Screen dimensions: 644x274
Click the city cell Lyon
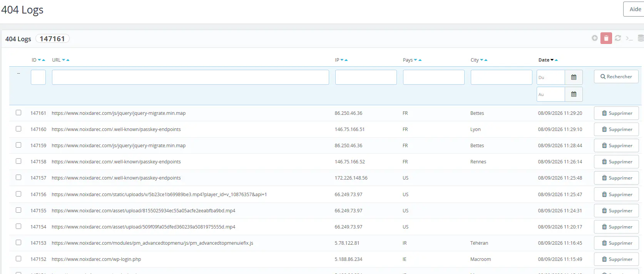[x=475, y=129]
